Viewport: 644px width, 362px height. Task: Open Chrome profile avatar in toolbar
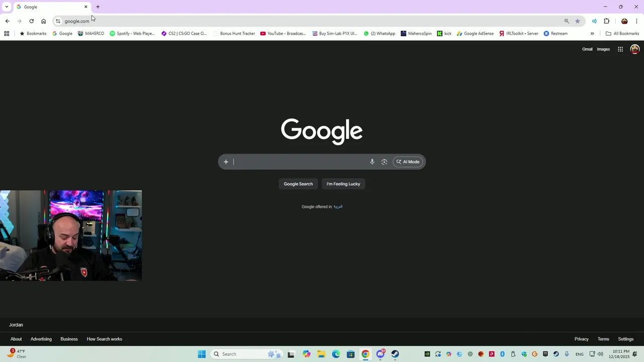pyautogui.click(x=624, y=21)
